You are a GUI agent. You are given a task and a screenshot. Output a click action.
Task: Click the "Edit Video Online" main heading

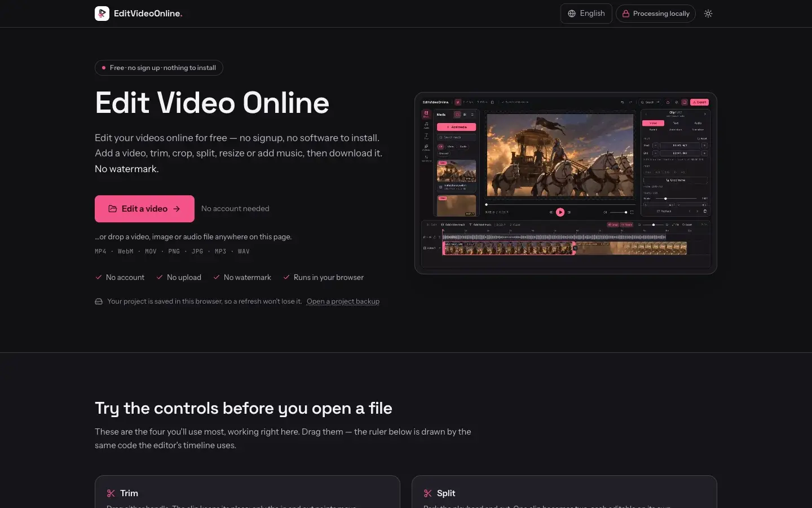click(x=212, y=103)
